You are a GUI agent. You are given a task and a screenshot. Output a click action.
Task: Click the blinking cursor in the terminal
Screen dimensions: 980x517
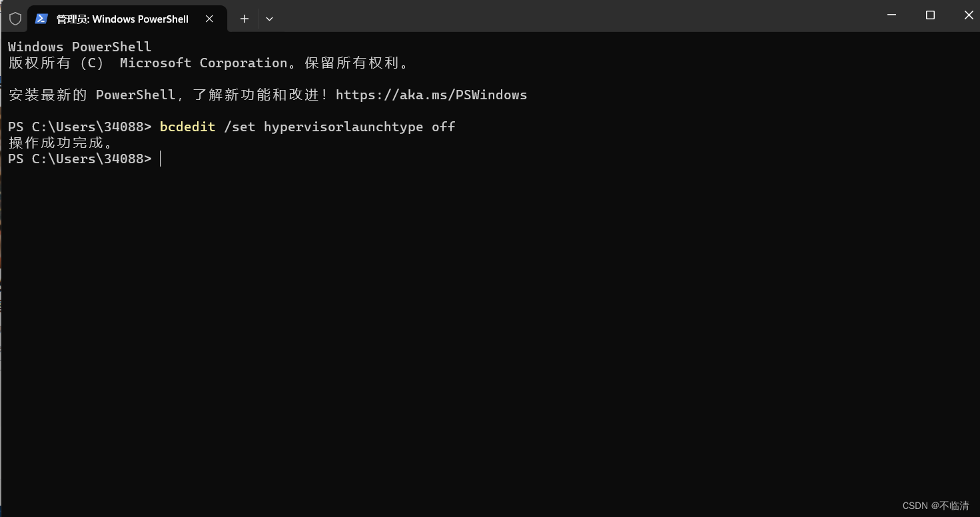click(x=160, y=159)
